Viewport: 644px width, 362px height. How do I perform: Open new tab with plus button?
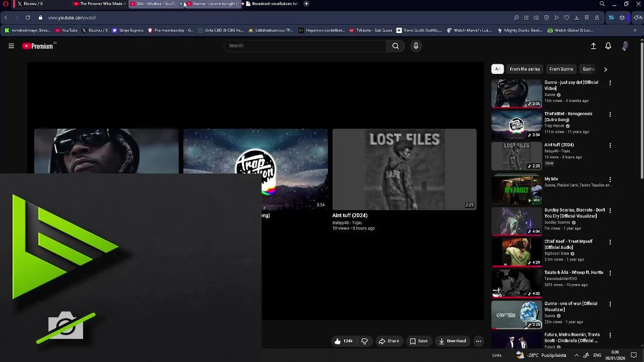coord(306,4)
